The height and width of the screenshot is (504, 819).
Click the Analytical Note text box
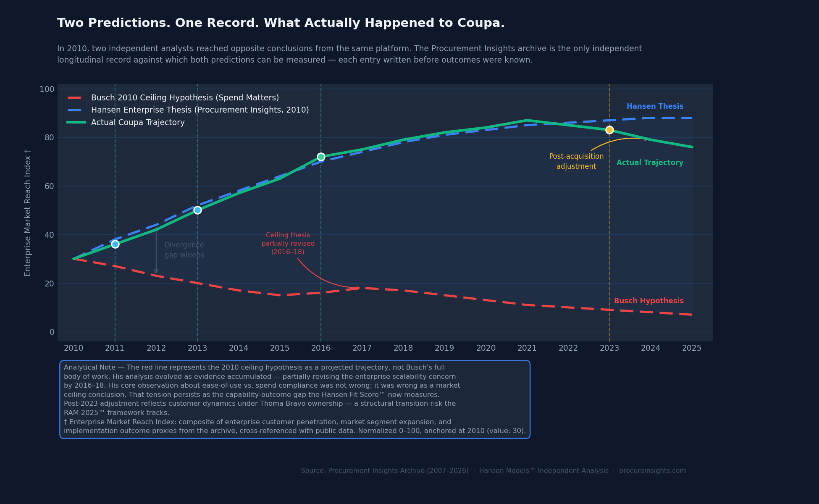coord(295,399)
